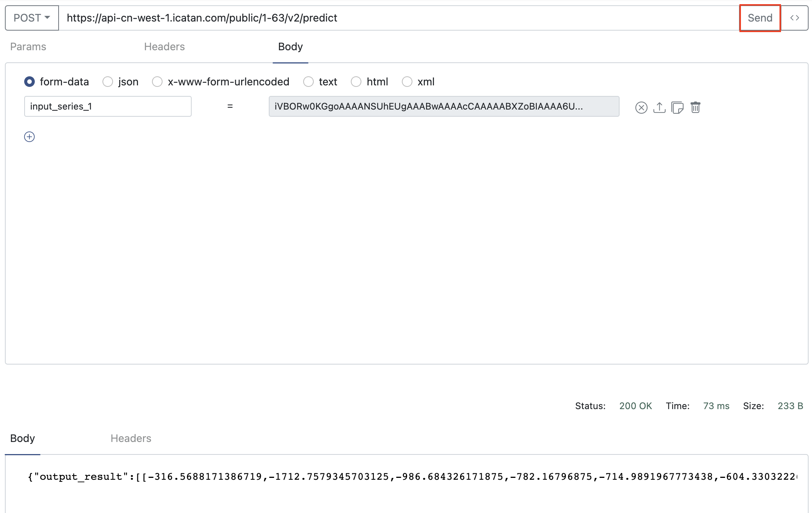Image resolution: width=812 pixels, height=513 pixels.
Task: Click the clear value (X) icon
Action: (641, 108)
